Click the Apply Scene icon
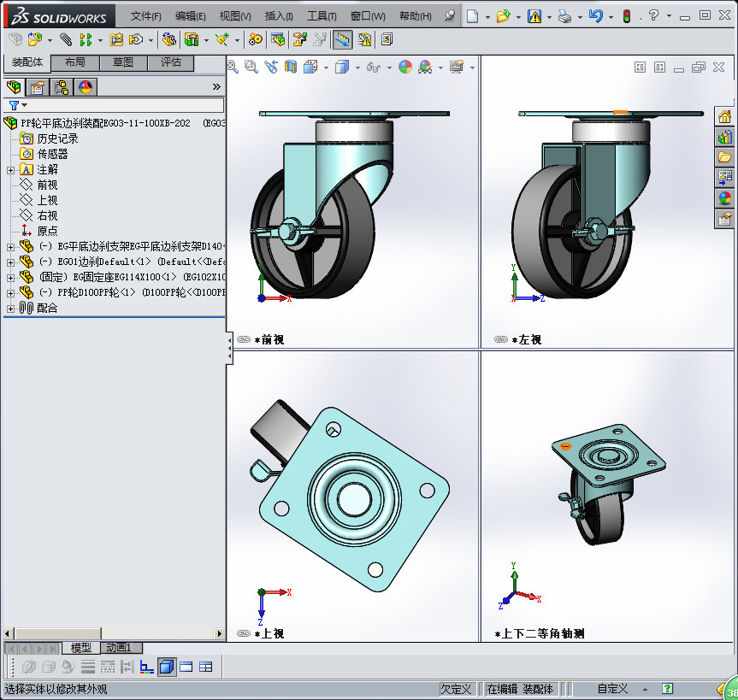This screenshot has height=700, width=738. pyautogui.click(x=425, y=68)
